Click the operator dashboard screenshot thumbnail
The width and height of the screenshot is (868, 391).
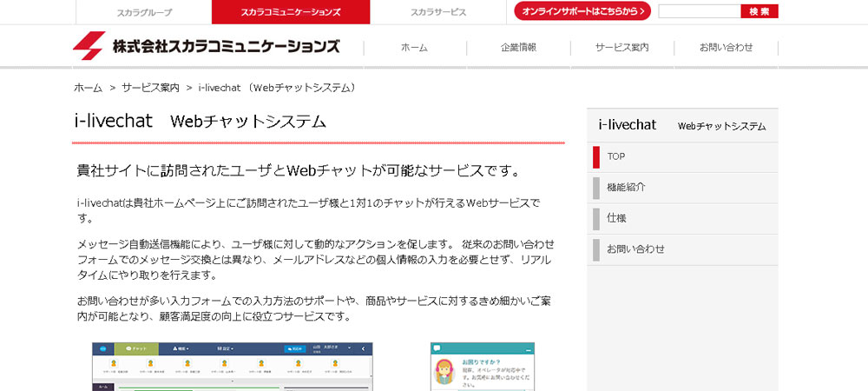tap(233, 367)
